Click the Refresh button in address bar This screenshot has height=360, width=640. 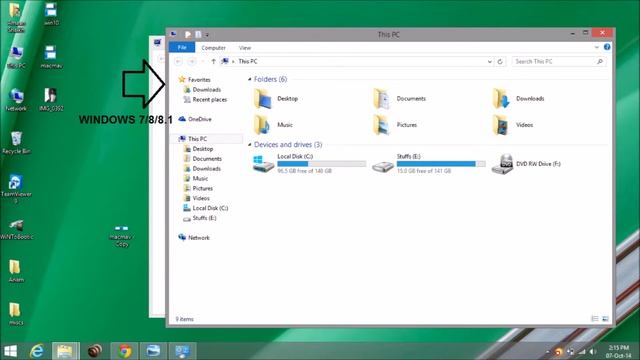click(500, 62)
